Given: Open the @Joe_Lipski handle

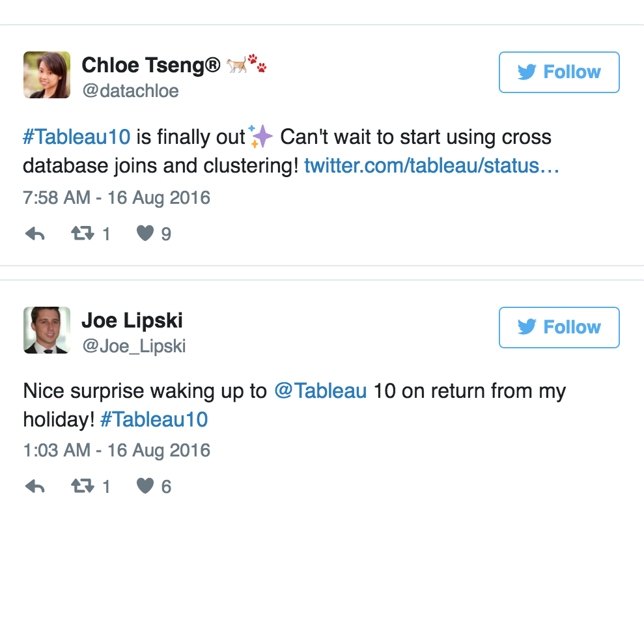Looking at the screenshot, I should tap(134, 346).
